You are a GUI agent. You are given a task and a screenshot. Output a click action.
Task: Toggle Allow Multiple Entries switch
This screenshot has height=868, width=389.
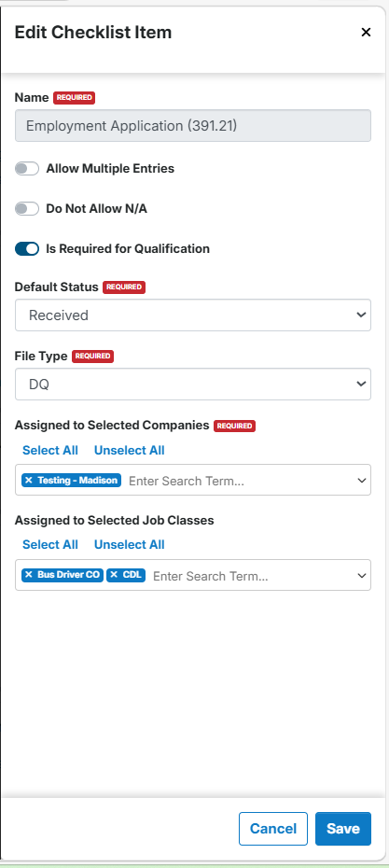click(26, 168)
